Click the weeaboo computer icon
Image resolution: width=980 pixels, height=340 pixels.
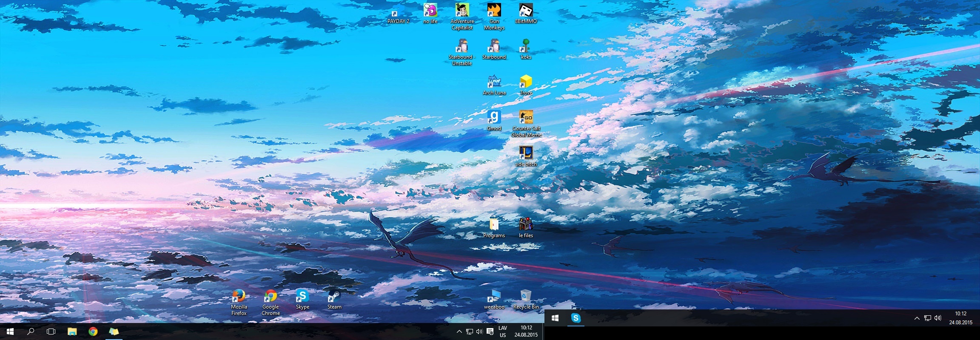[x=494, y=296]
